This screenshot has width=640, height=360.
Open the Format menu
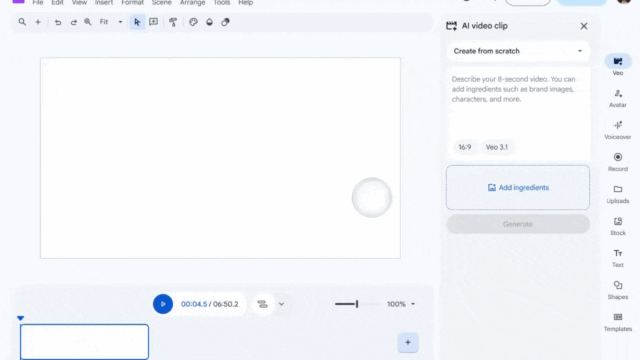[x=132, y=2]
